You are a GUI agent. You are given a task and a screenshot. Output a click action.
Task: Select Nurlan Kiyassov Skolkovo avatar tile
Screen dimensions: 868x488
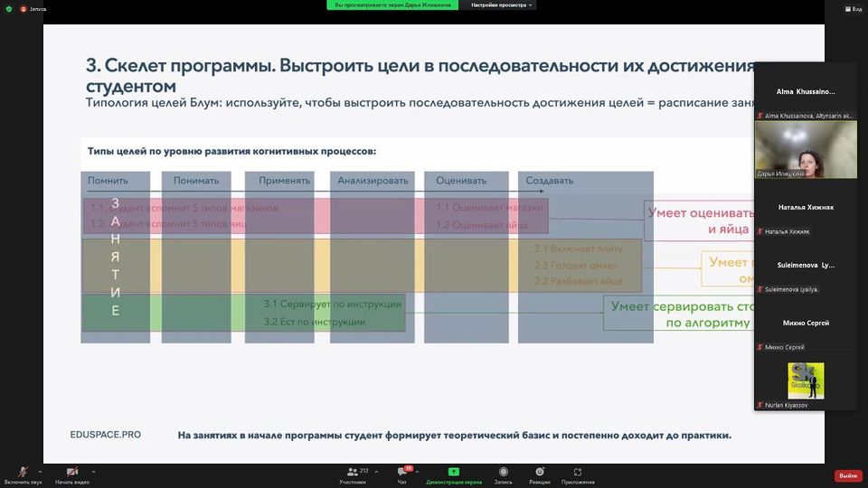pos(806,380)
